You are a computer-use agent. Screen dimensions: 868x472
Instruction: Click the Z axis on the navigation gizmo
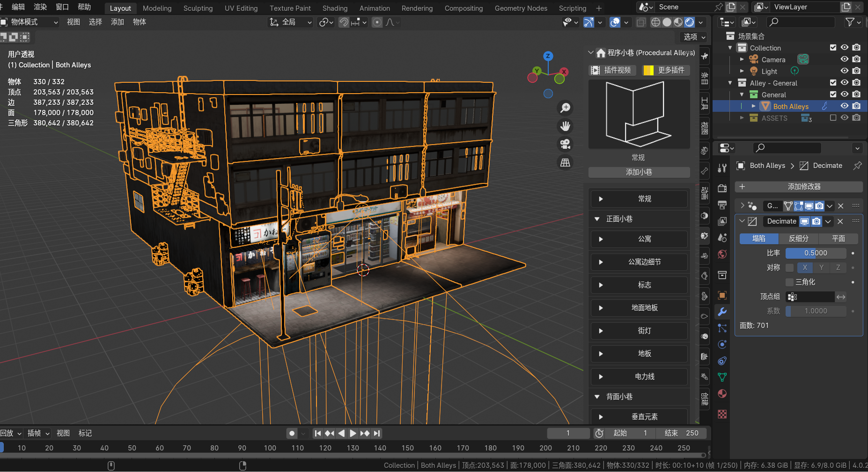(548, 56)
